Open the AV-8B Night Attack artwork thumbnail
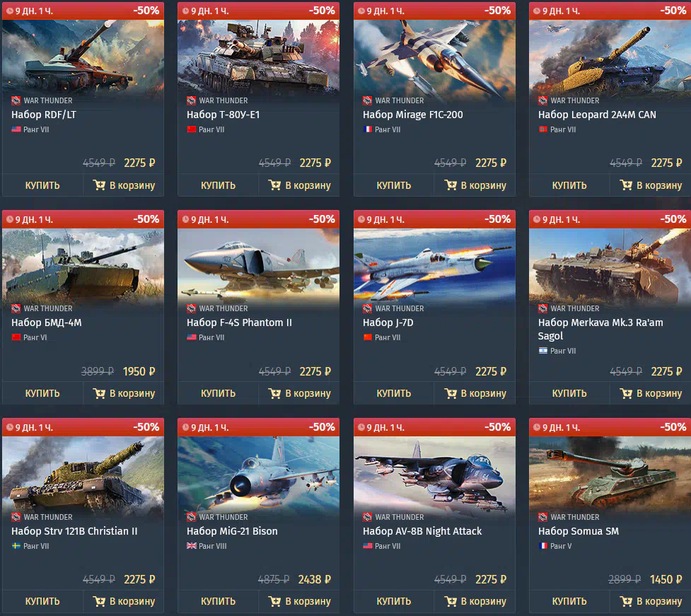This screenshot has height=616, width=691. point(434,474)
